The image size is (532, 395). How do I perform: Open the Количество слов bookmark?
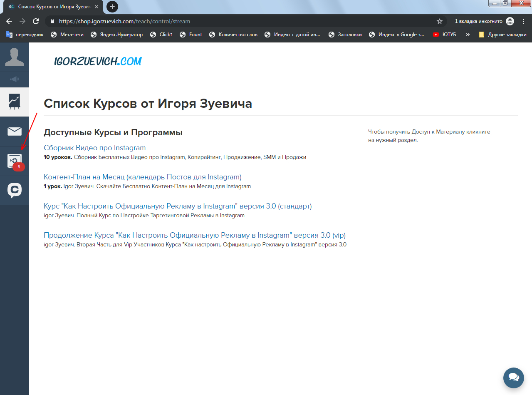click(233, 35)
